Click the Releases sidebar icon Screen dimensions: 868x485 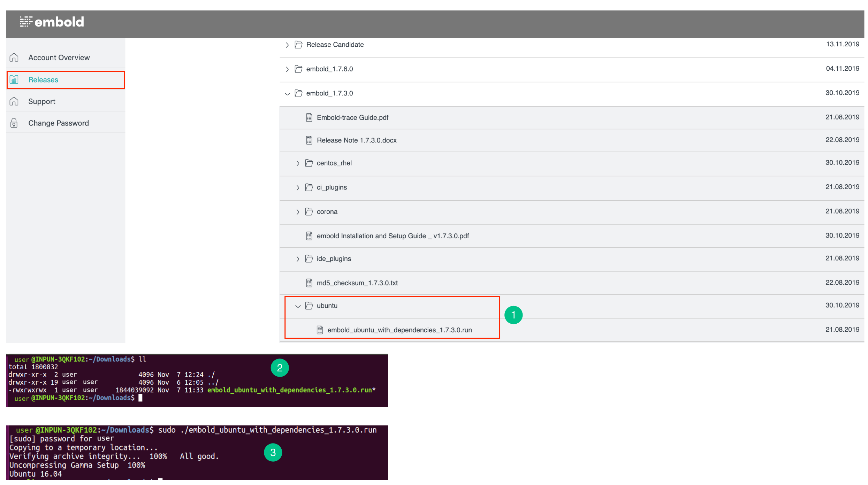[14, 80]
